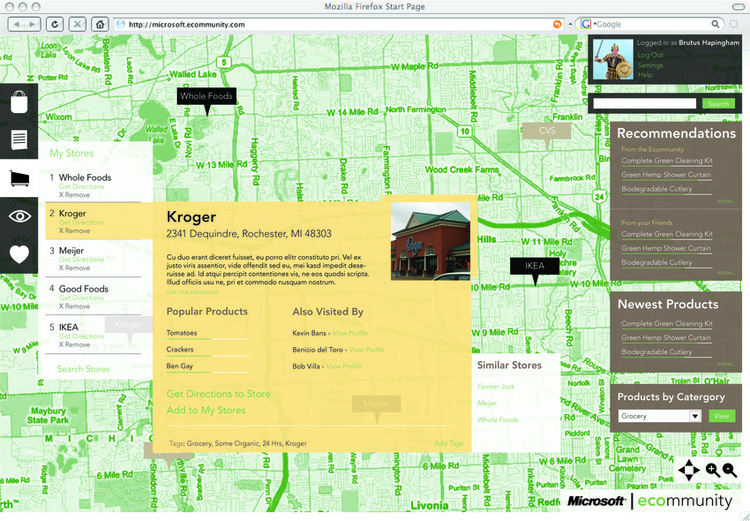Click the Add Tags link
750x521 pixels.
tap(449, 443)
